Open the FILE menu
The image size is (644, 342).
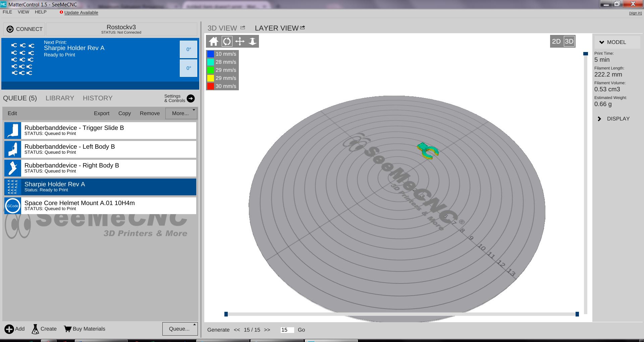[x=7, y=12]
